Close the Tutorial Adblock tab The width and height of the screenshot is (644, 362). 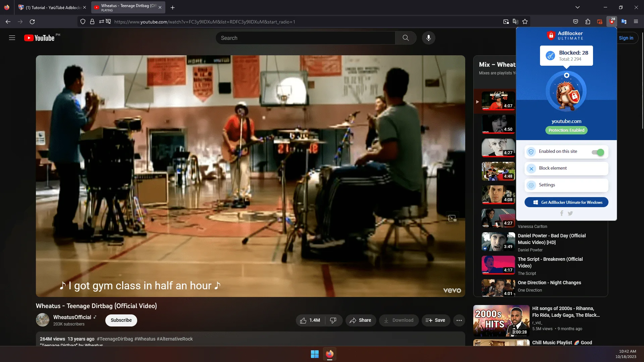pyautogui.click(x=85, y=7)
